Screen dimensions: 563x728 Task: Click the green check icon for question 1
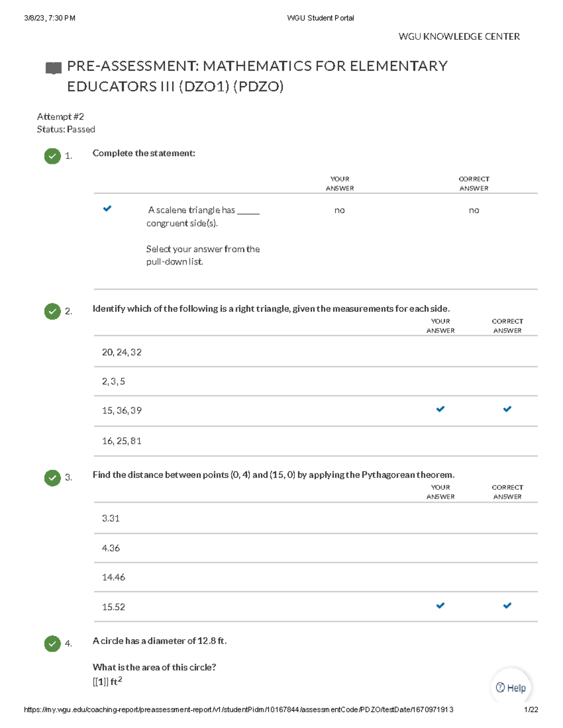pyautogui.click(x=53, y=156)
